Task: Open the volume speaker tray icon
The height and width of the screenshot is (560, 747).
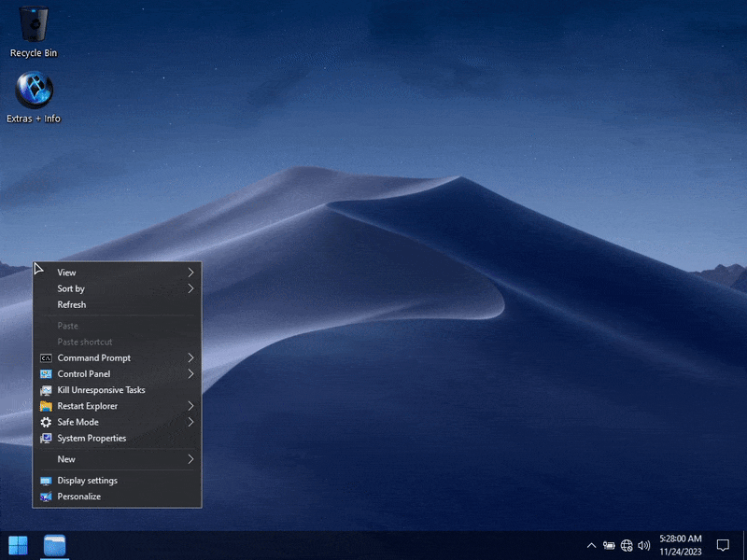Action: [644, 546]
